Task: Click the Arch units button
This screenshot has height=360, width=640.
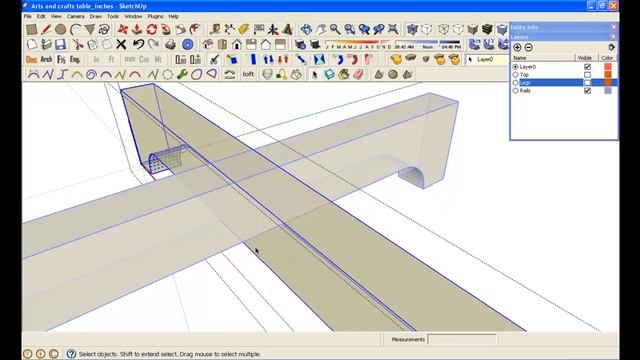Action: tap(46, 60)
